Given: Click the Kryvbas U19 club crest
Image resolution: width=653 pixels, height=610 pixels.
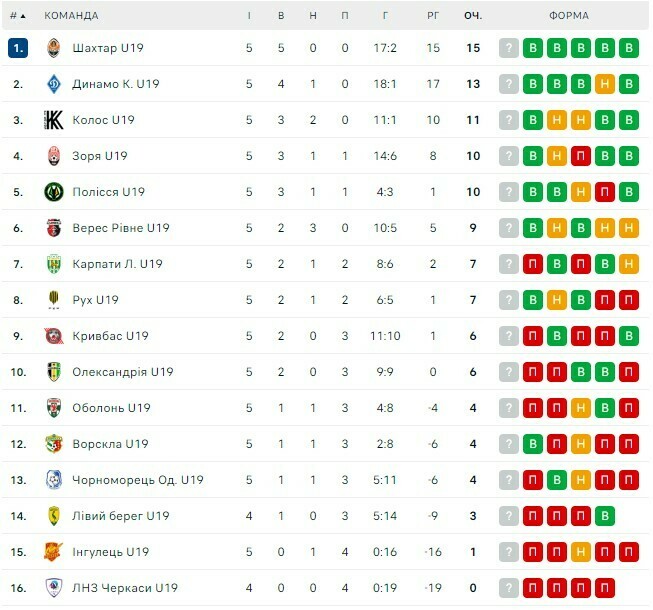Looking at the screenshot, I should point(54,336).
